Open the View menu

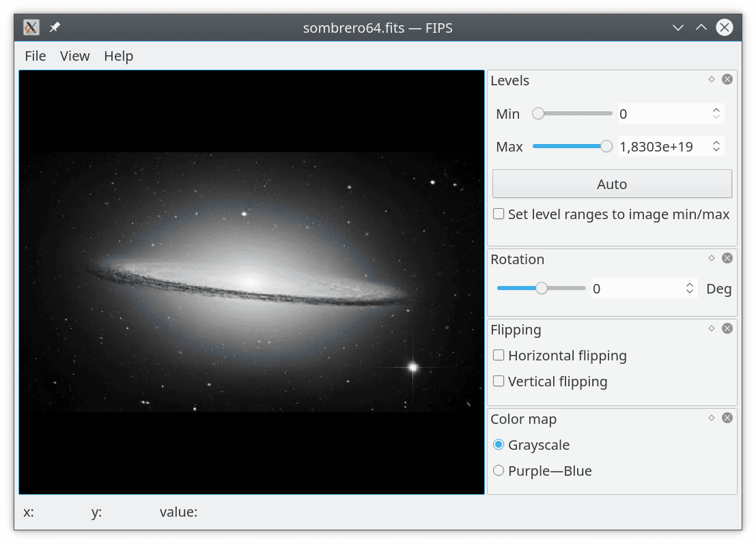74,56
